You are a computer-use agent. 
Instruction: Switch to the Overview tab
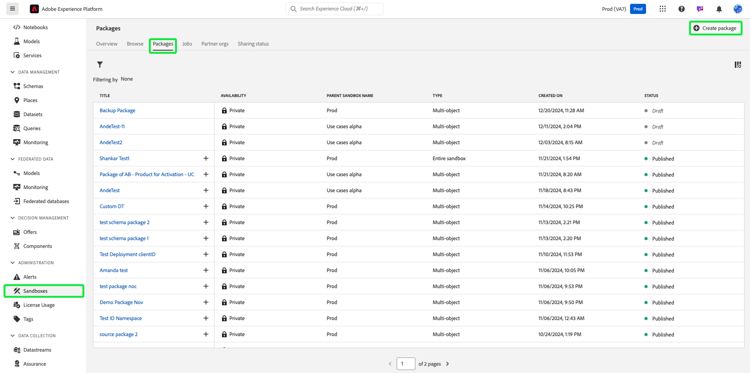coord(107,44)
